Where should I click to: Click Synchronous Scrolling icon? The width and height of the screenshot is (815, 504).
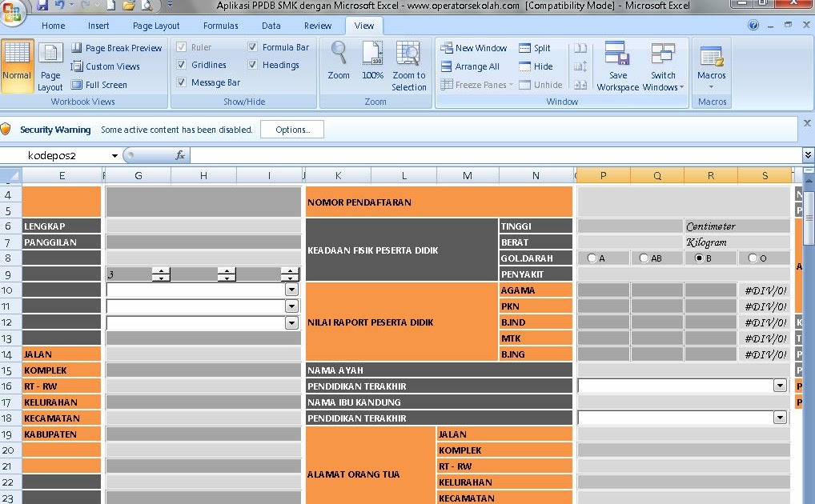click(580, 66)
